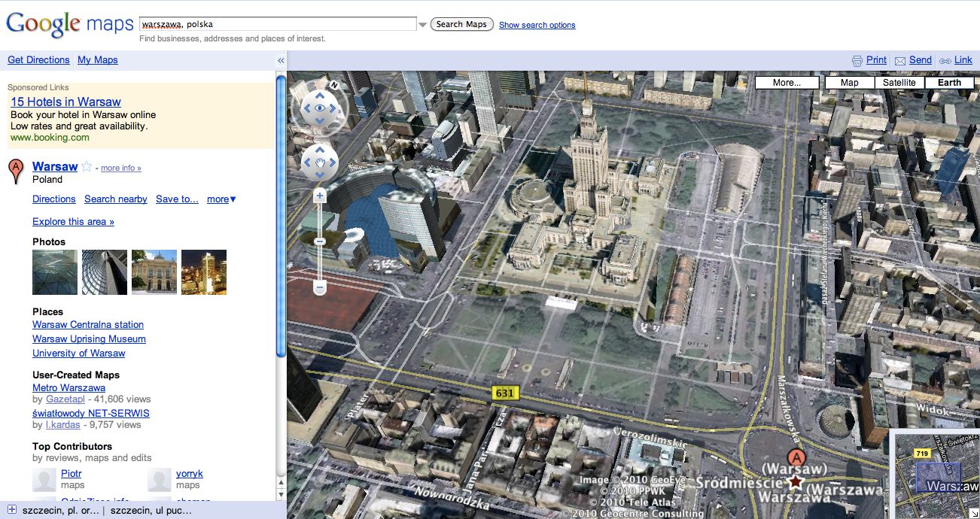The width and height of the screenshot is (980, 519).
Task: Click the Warsaw result title
Action: click(55, 166)
